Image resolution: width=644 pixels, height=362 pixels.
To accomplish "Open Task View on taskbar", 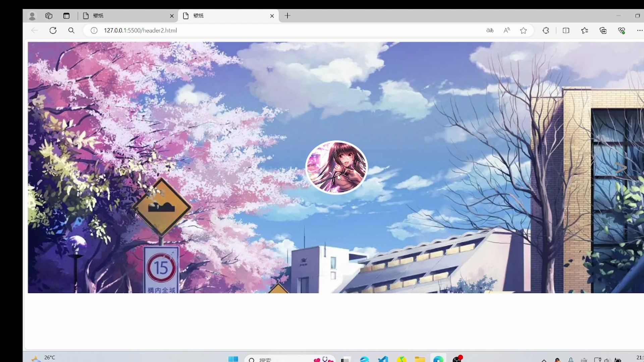I will pos(346,359).
